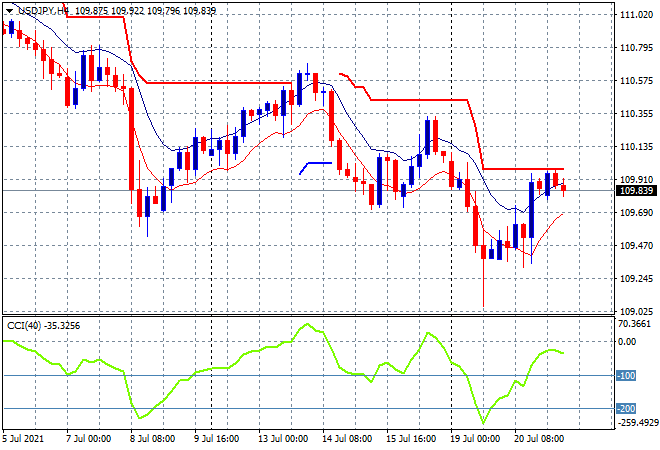
Task: Click the 20 Jul 08:00 time label
Action: [x=539, y=439]
